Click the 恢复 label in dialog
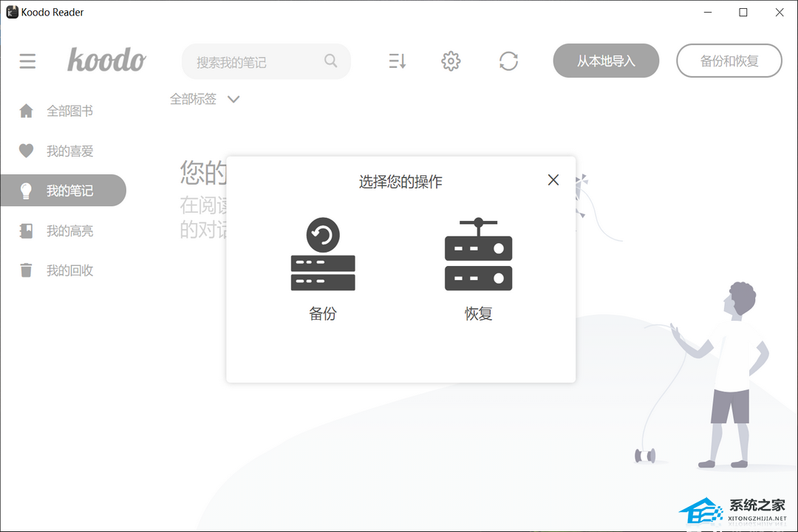Screen dimensions: 798x532 pos(478,313)
